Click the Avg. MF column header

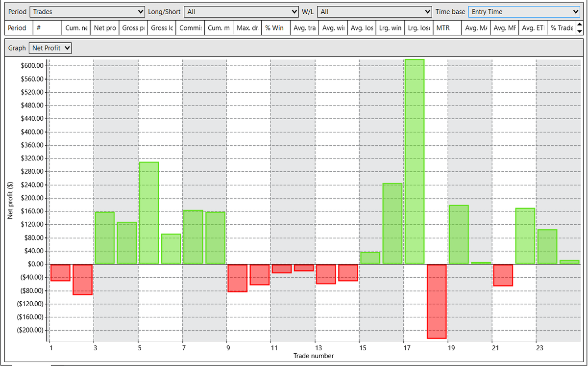point(504,28)
